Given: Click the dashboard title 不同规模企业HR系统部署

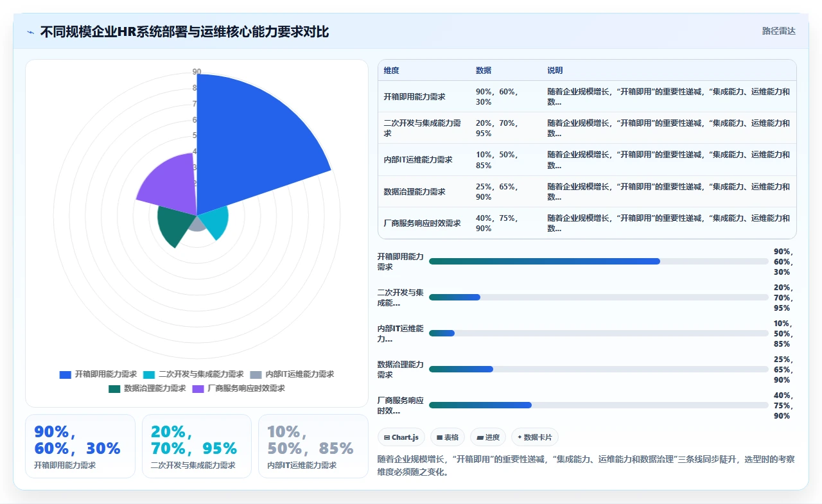Looking at the screenshot, I should [x=185, y=31].
